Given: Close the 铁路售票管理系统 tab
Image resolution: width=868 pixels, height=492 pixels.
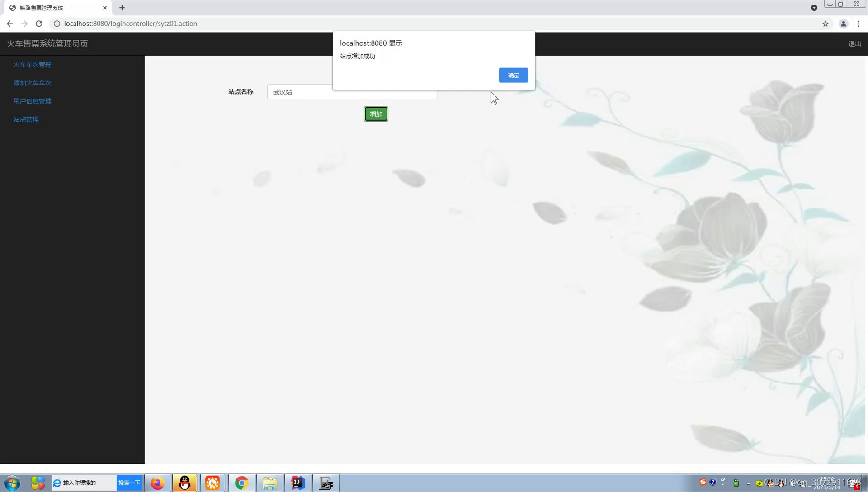Looking at the screenshot, I should (105, 8).
